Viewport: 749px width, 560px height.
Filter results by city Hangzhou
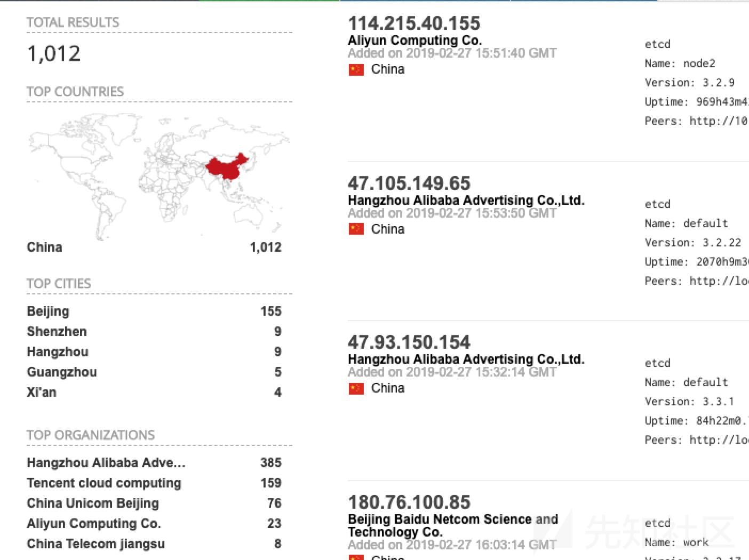point(58,351)
